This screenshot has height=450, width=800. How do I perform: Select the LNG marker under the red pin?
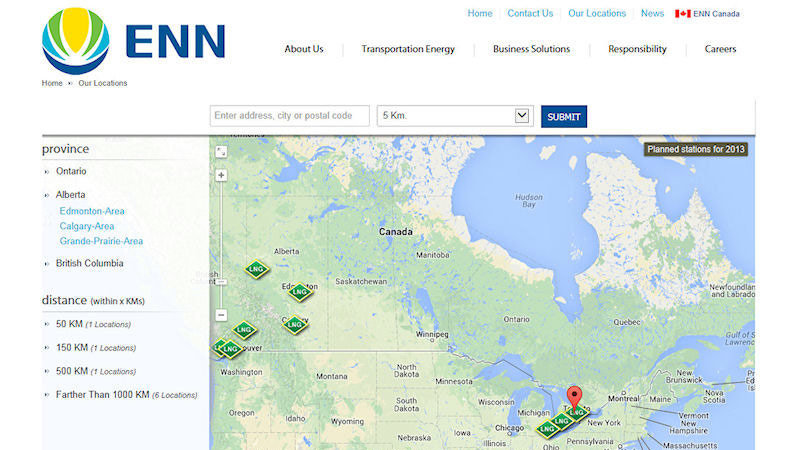click(x=578, y=412)
